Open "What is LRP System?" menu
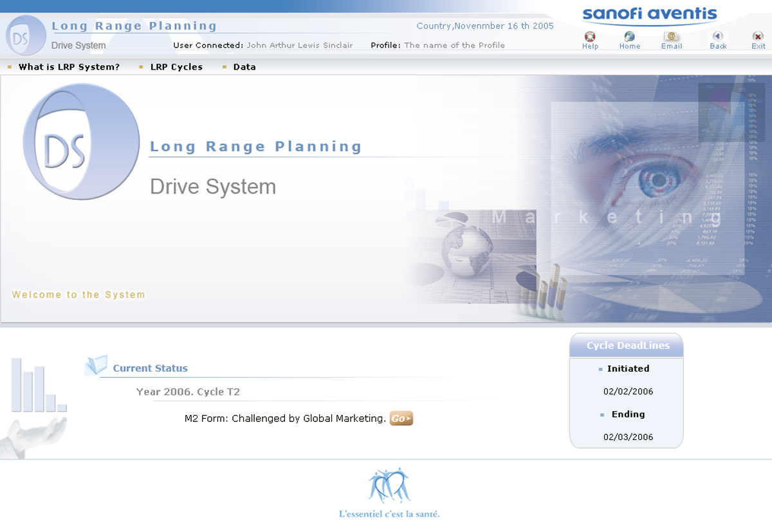The image size is (772, 532). (x=69, y=67)
